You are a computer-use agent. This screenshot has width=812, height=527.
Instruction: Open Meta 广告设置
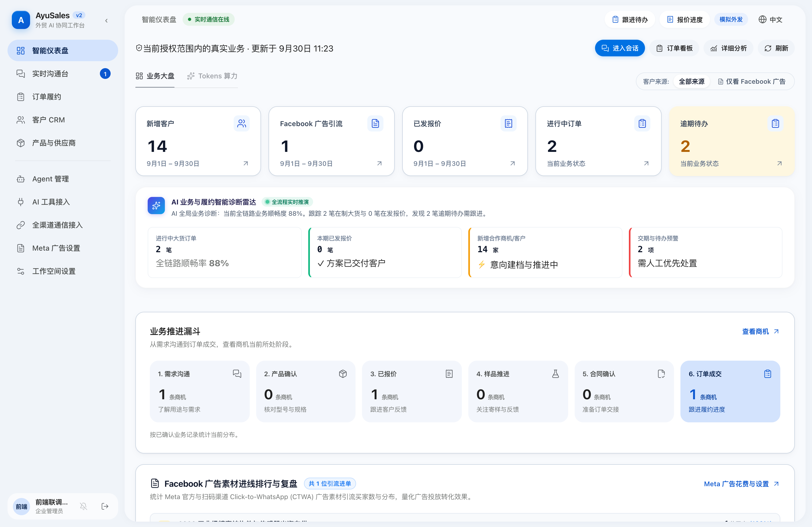click(63, 248)
